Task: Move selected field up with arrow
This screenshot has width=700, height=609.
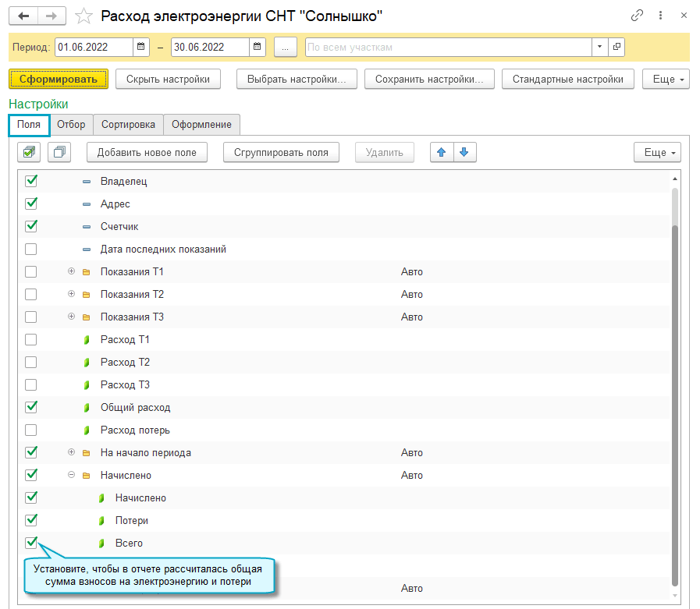Action: pyautogui.click(x=442, y=152)
